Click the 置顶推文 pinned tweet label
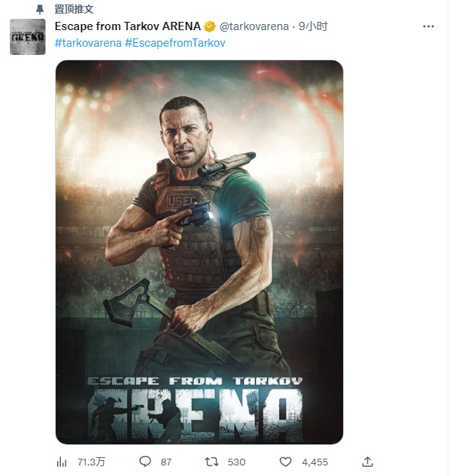The width and height of the screenshot is (450, 476). [x=74, y=9]
